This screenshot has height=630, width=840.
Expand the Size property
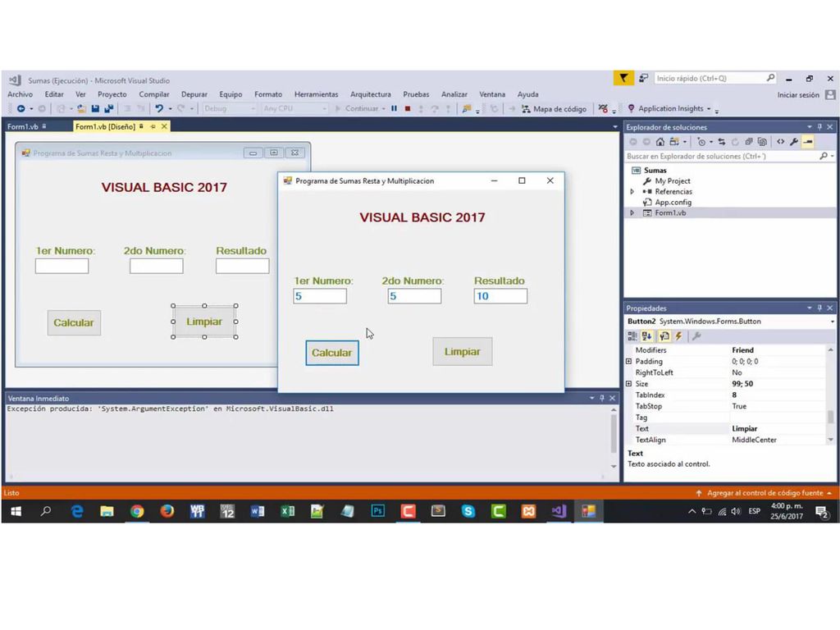629,384
